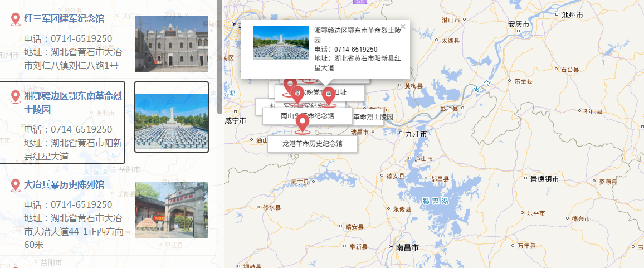This screenshot has height=268, width=644.
Task: Click the 南山头革命纪念馆 map label
Action: (308, 116)
